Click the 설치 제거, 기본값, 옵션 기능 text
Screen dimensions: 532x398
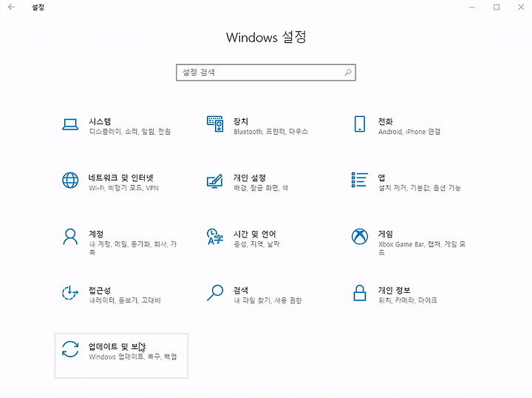coord(420,188)
